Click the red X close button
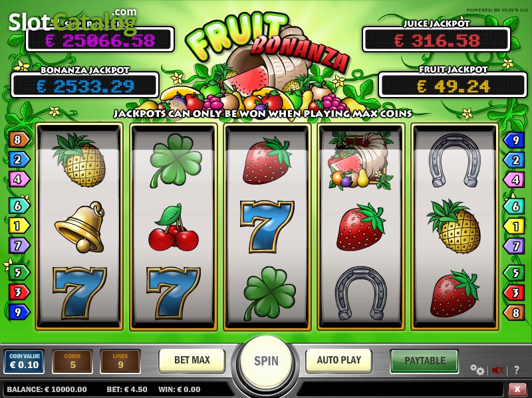532x398 pixels. 517,389
